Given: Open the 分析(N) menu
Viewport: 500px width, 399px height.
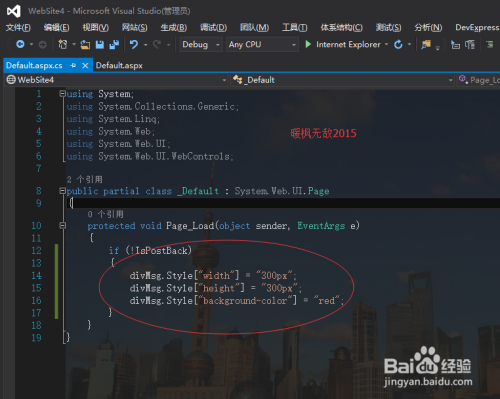Looking at the screenshot, I should point(428,28).
